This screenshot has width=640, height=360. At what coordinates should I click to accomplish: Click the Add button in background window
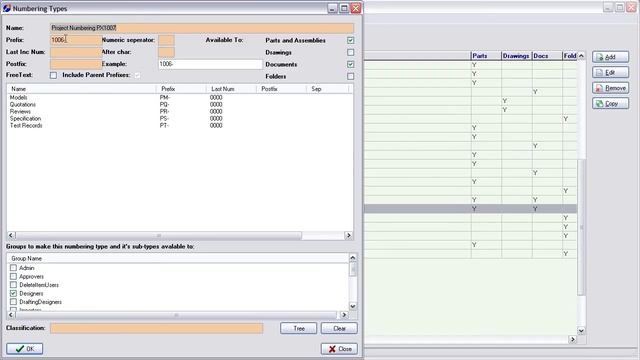[x=610, y=57]
